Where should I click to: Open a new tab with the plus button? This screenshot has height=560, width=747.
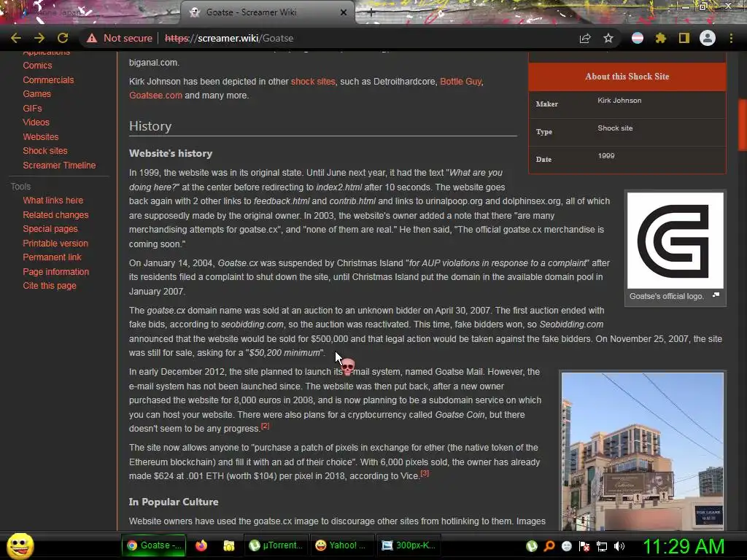tap(371, 12)
